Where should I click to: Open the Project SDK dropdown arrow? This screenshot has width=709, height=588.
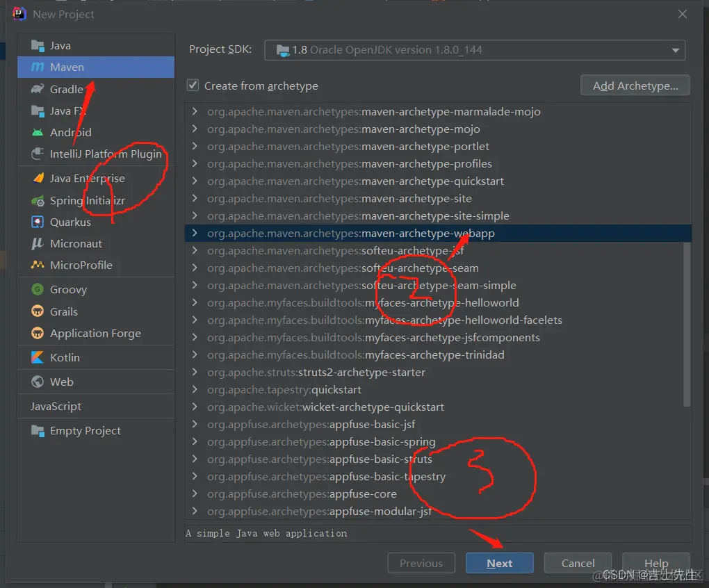click(x=676, y=50)
